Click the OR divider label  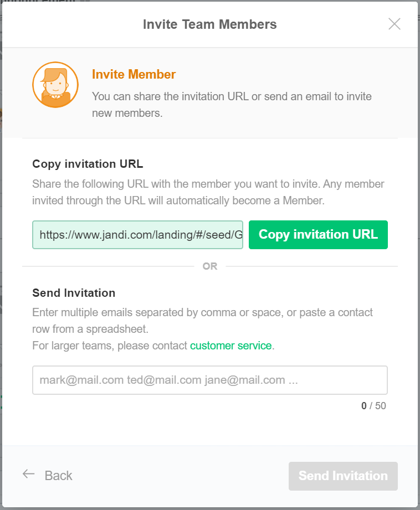point(210,266)
